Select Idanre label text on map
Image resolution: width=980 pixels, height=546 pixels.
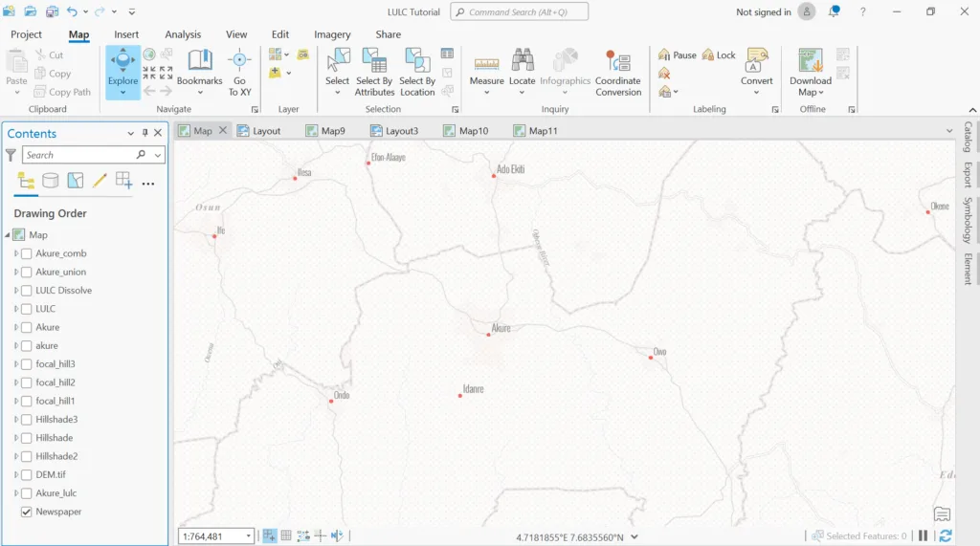pyautogui.click(x=473, y=388)
